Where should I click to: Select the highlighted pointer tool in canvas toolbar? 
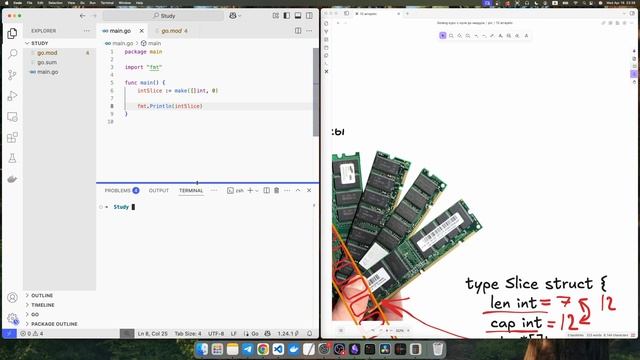pos(442,36)
